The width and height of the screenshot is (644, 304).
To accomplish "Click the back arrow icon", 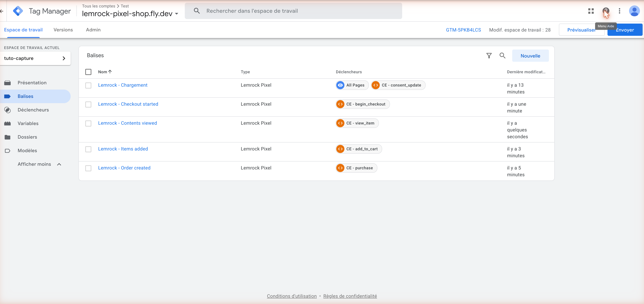I will click(2, 11).
